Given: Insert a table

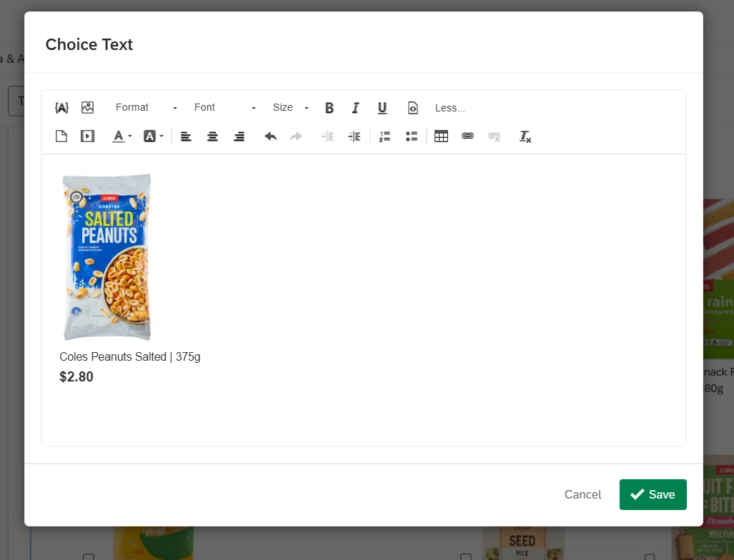Looking at the screenshot, I should (441, 136).
